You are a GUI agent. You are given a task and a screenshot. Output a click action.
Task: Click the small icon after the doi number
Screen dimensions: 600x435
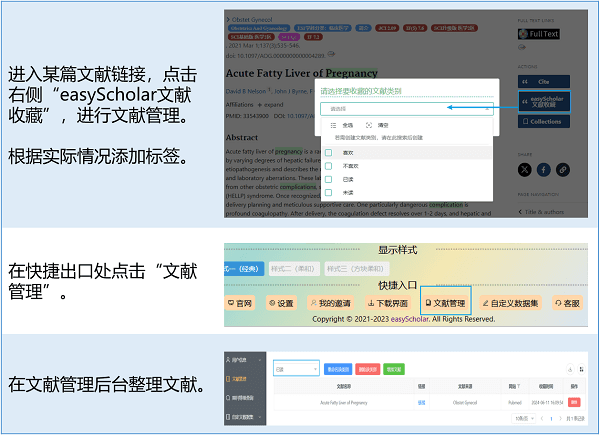(x=331, y=54)
